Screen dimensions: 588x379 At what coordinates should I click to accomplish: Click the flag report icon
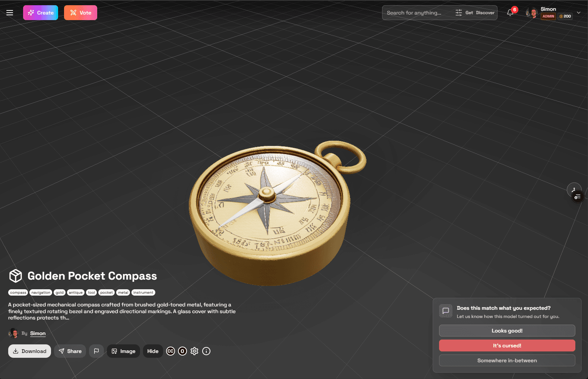pos(96,351)
